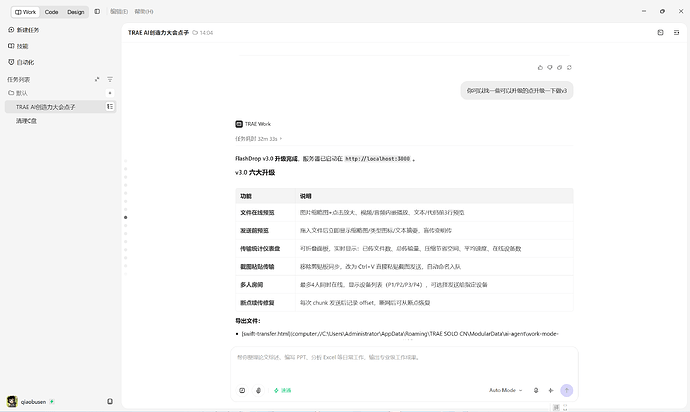The height and width of the screenshot is (412, 690).
Task: Click thumbs up on the response
Action: (540, 67)
